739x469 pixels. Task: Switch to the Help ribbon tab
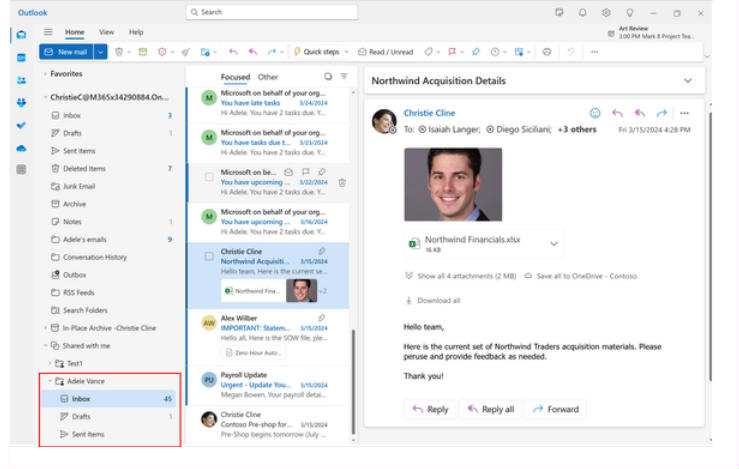tap(136, 32)
